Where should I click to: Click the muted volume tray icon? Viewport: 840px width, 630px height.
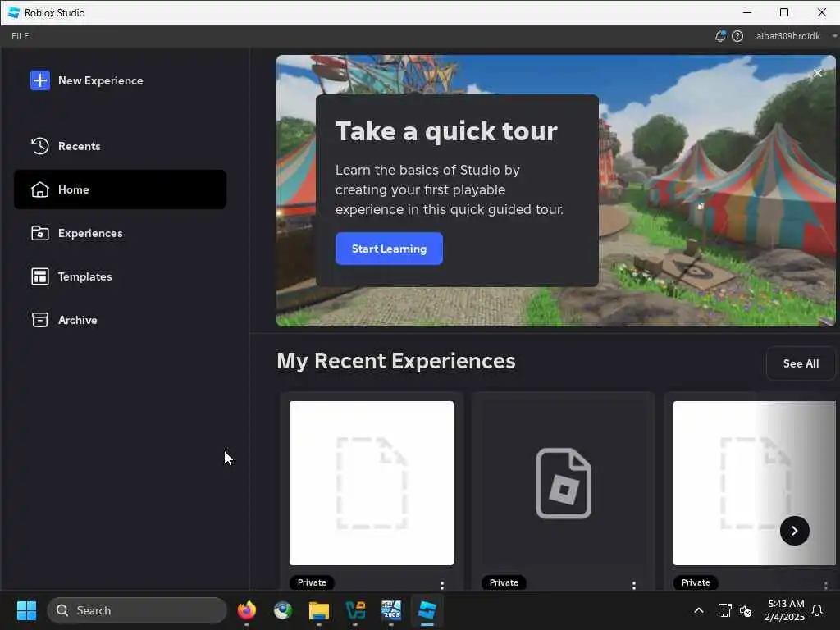click(745, 610)
